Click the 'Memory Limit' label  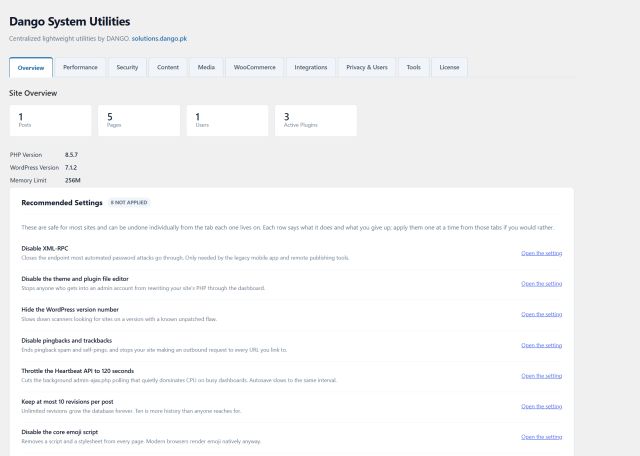point(28,180)
